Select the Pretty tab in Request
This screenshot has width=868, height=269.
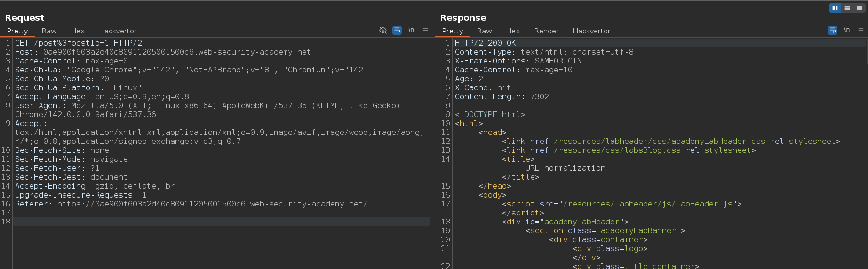point(17,31)
